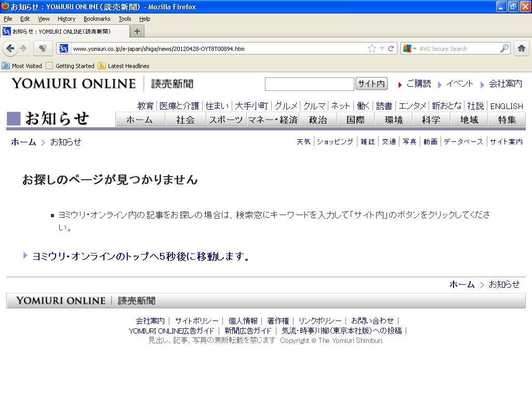Open the Getting Started bookmark
The image size is (532, 399).
point(70,66)
